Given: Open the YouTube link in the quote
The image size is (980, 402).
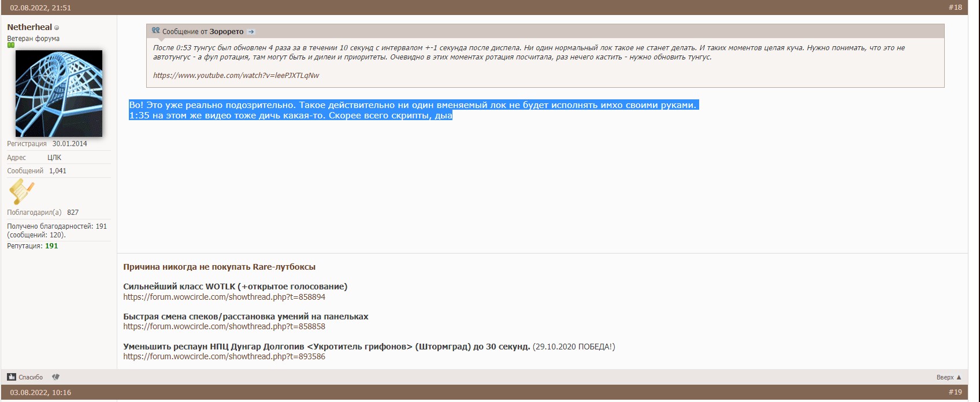Looking at the screenshot, I should tap(236, 76).
